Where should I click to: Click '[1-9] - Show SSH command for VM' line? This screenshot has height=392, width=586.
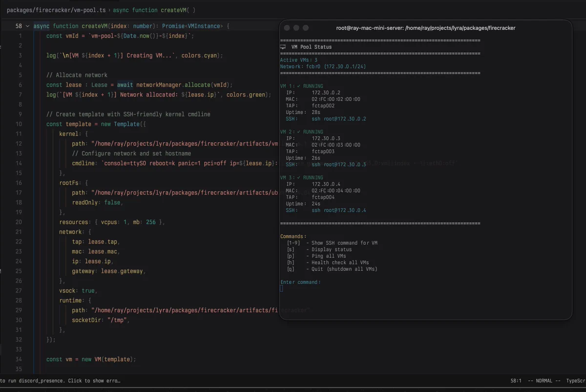coord(332,243)
